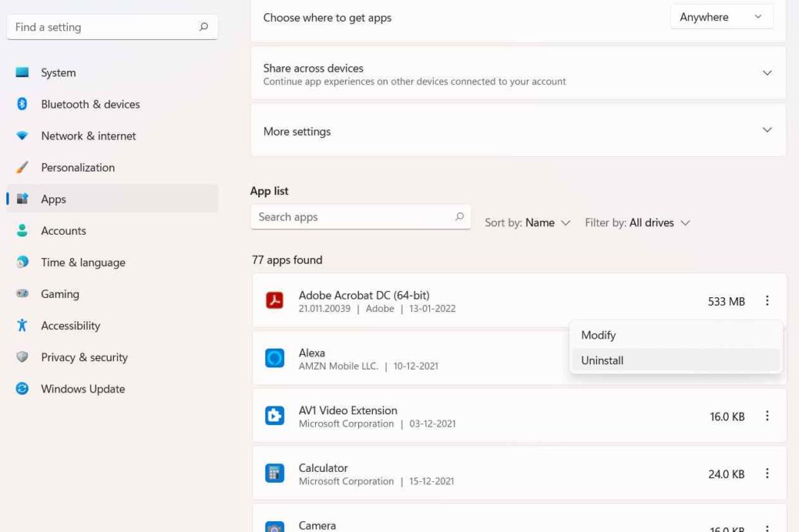Open more options for AV1 Video Extension

click(x=767, y=416)
